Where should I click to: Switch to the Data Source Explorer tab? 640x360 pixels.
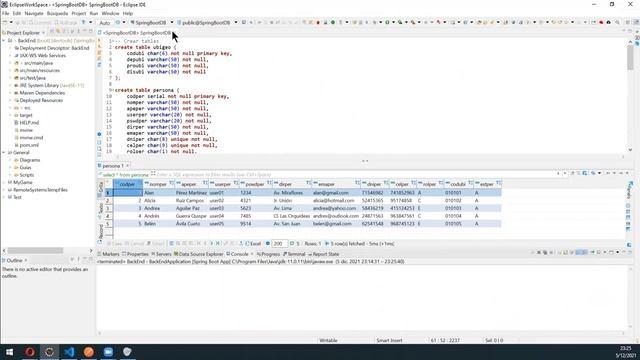click(198, 254)
